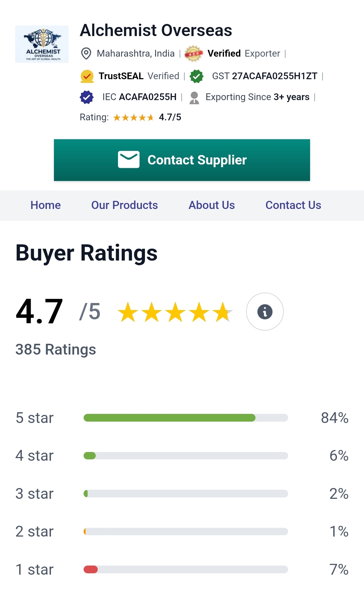Image resolution: width=364 pixels, height=607 pixels.
Task: Click the small header rating stars
Action: [133, 117]
